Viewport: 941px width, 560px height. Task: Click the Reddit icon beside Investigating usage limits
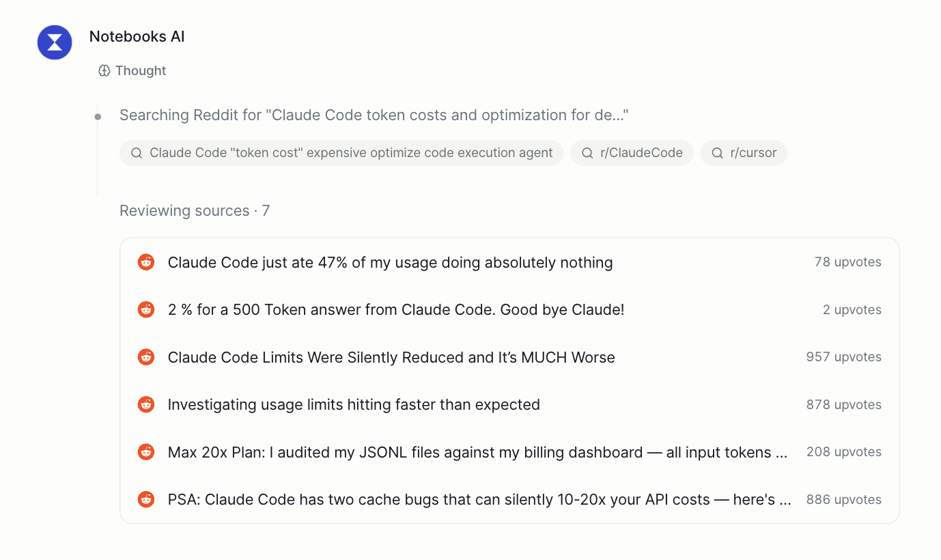[x=146, y=405]
